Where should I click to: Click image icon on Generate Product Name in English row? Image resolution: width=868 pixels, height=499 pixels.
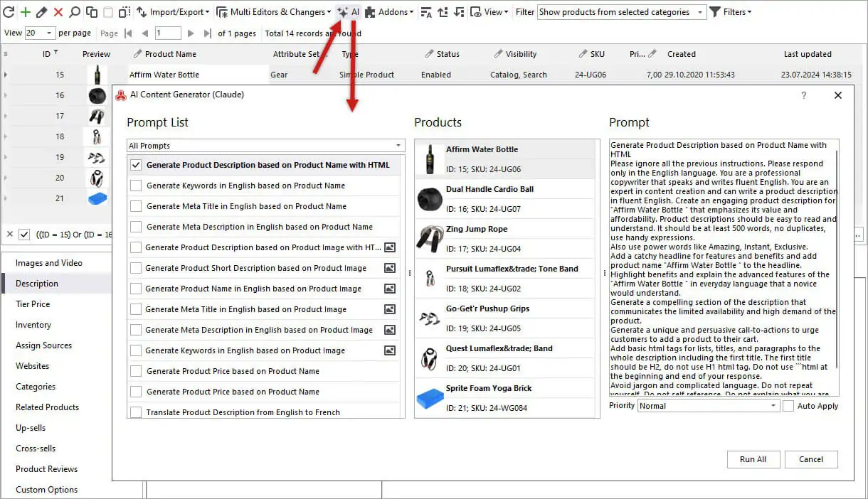[x=390, y=289]
